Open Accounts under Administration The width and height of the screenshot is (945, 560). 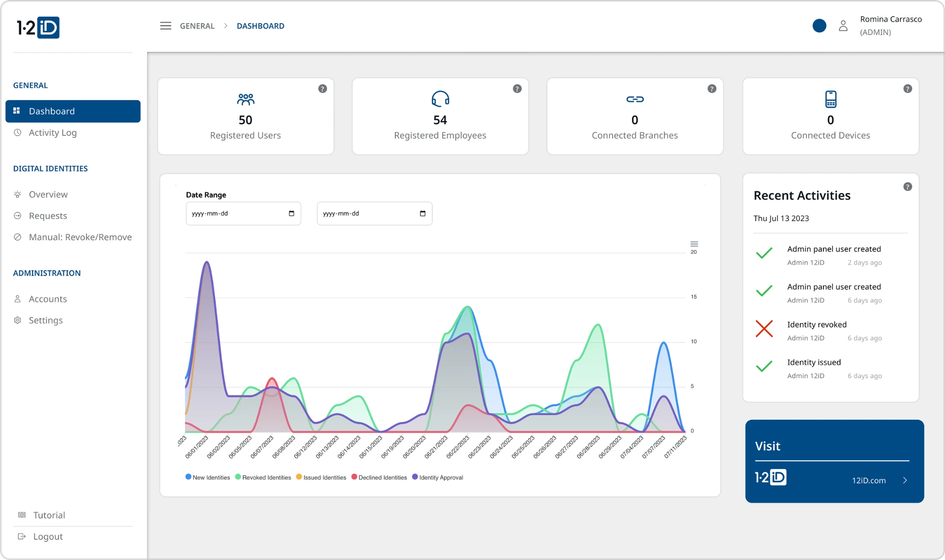click(48, 299)
